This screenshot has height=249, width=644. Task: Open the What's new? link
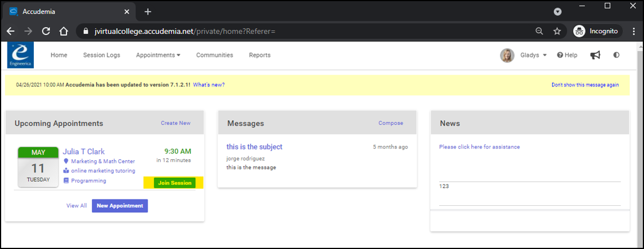tap(209, 85)
